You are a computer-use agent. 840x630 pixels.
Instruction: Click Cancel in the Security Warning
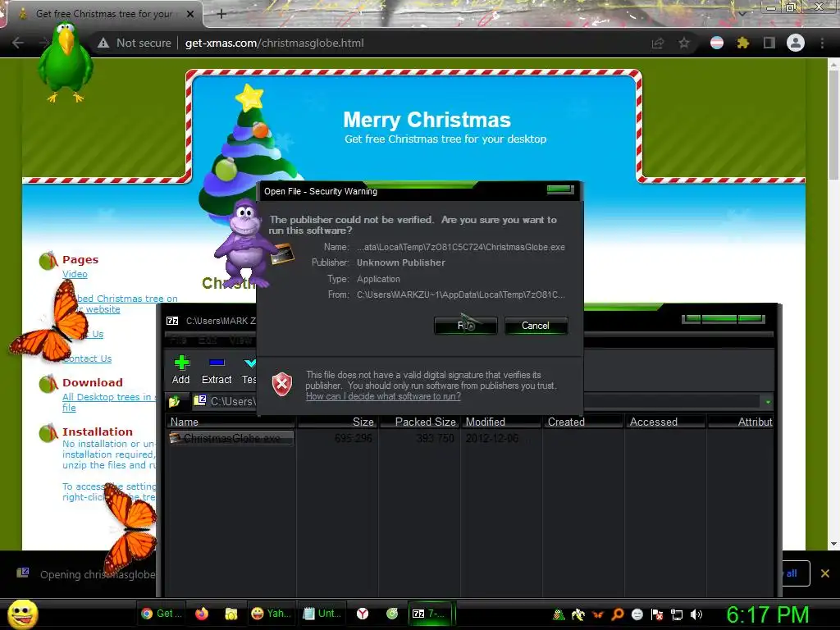(535, 326)
